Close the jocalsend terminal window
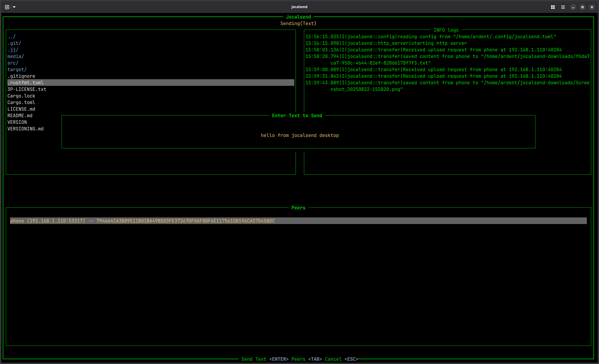 click(592, 7)
